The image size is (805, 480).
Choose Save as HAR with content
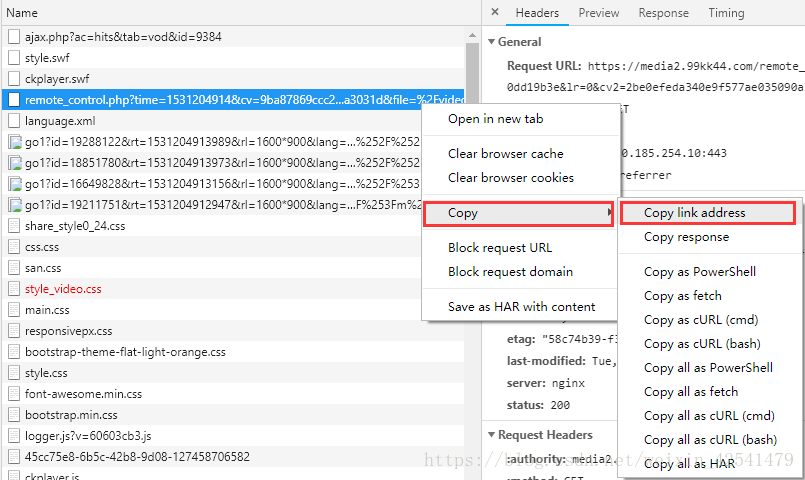click(x=521, y=306)
